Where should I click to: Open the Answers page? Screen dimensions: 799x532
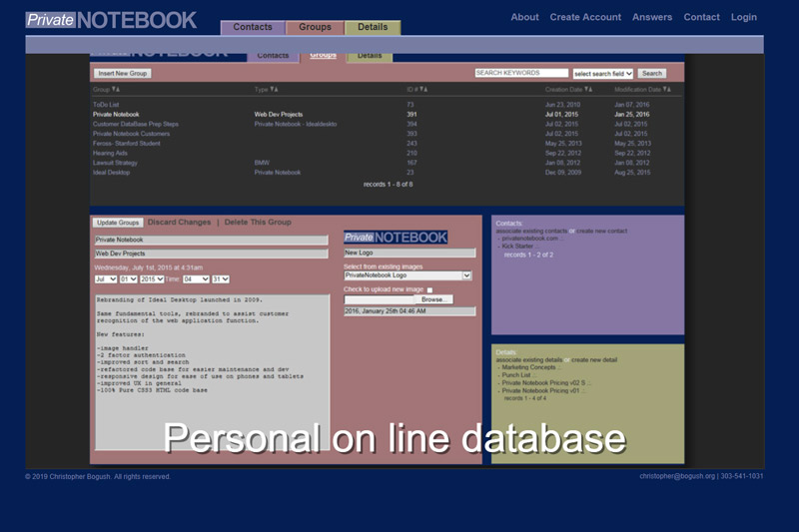point(652,17)
